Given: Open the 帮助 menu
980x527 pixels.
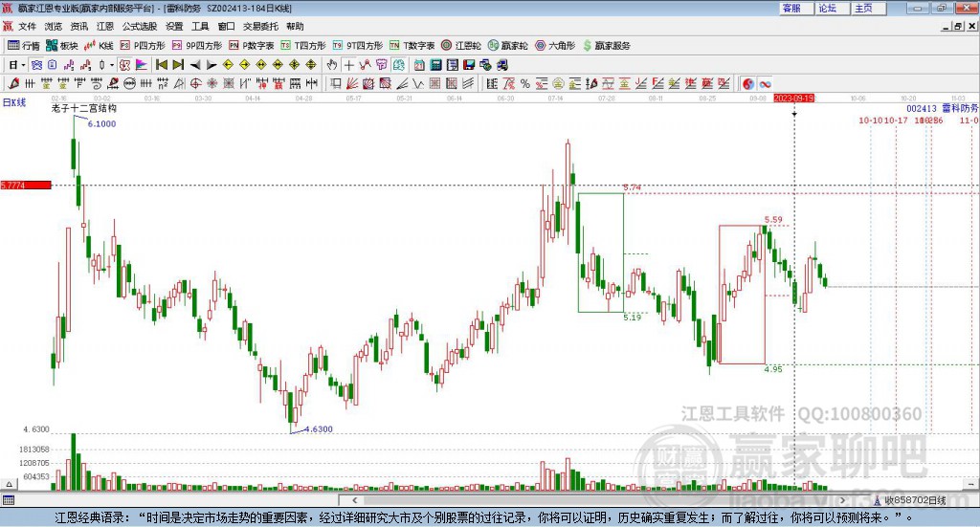Looking at the screenshot, I should tap(295, 26).
